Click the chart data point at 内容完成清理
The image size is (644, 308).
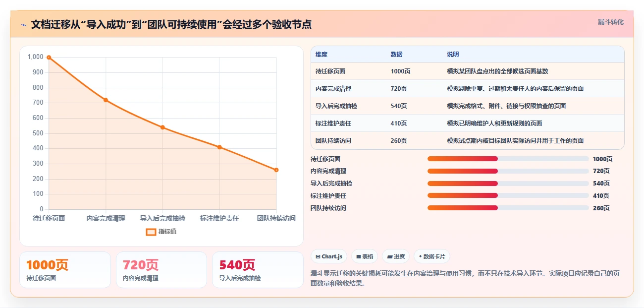106,100
